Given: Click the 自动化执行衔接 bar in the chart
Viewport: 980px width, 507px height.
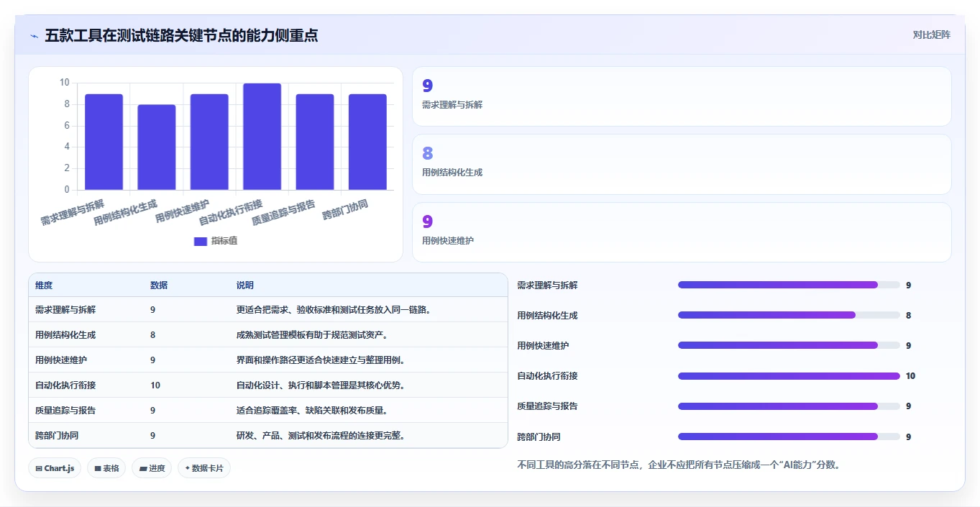Looking at the screenshot, I should (x=262, y=137).
